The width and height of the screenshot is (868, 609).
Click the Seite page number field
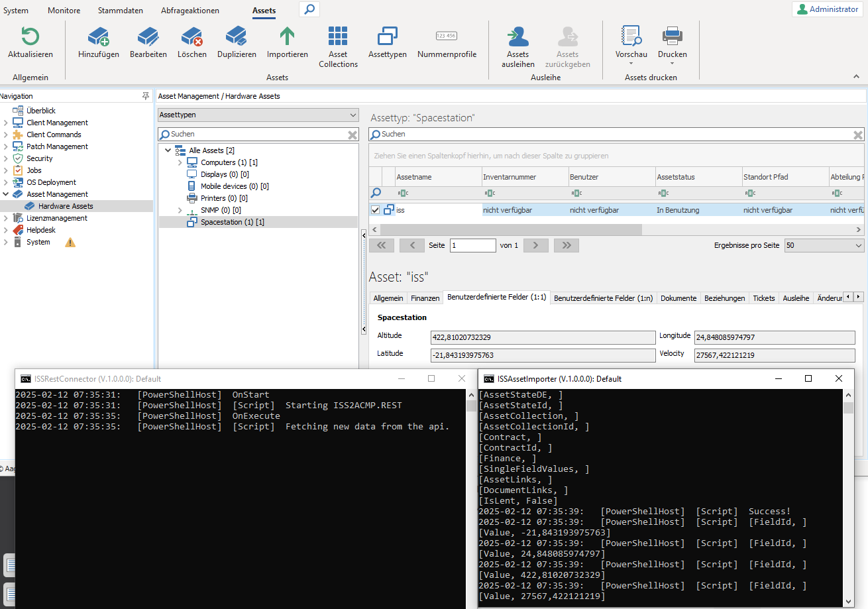click(x=472, y=245)
